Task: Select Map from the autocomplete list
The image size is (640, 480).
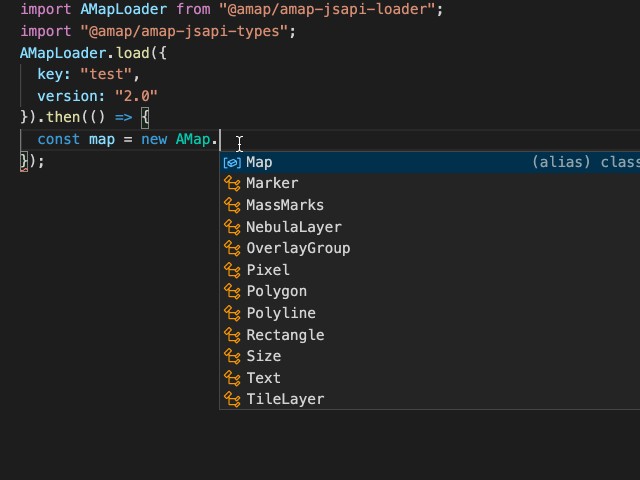Action: click(x=259, y=162)
